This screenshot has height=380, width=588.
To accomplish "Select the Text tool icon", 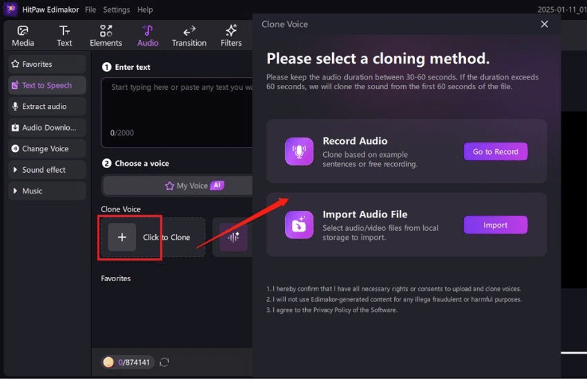I will pos(64,30).
